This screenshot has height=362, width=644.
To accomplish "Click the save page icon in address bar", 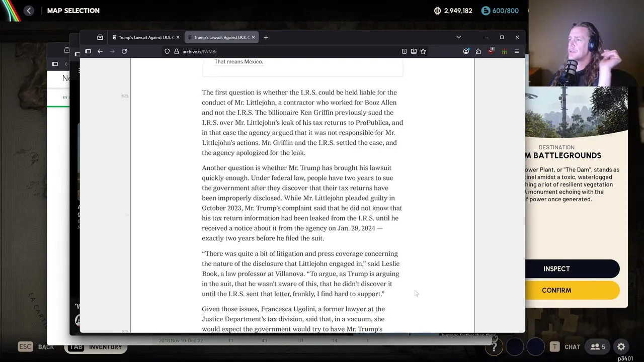I will coord(414,51).
